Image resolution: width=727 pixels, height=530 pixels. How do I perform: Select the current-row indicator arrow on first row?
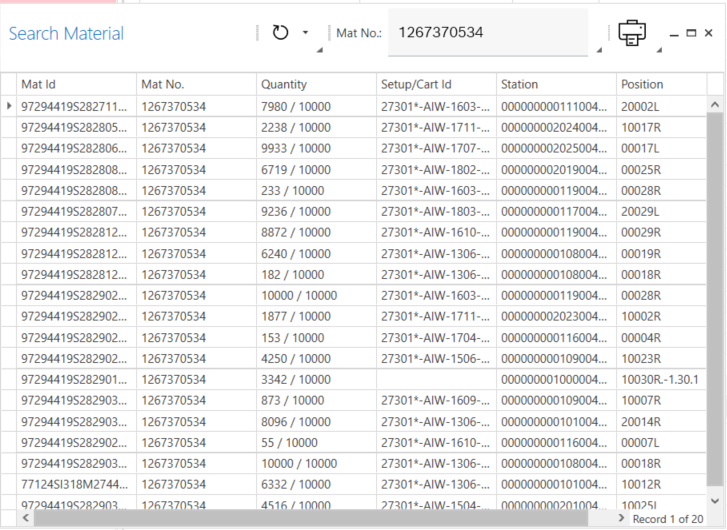(x=9, y=106)
